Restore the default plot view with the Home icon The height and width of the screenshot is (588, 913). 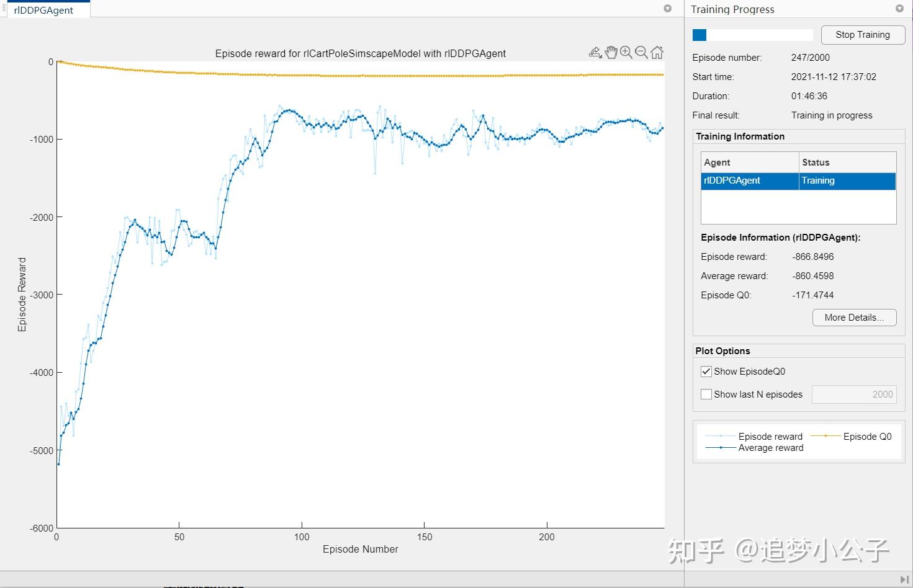point(657,52)
